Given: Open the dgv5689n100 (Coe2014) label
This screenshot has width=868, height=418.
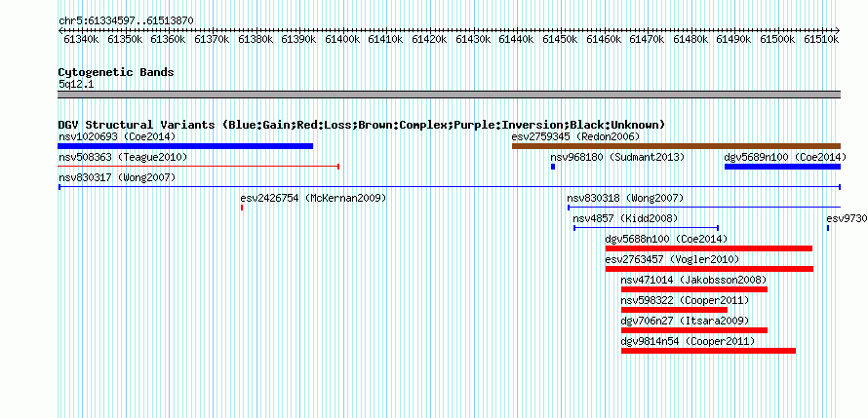Looking at the screenshot, I should (x=785, y=158).
